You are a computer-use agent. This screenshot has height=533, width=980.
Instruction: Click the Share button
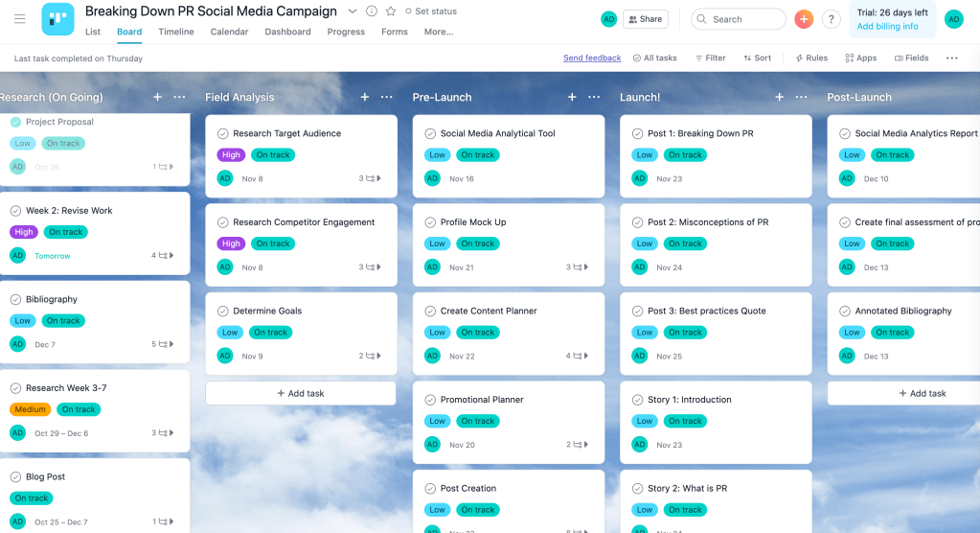(645, 19)
